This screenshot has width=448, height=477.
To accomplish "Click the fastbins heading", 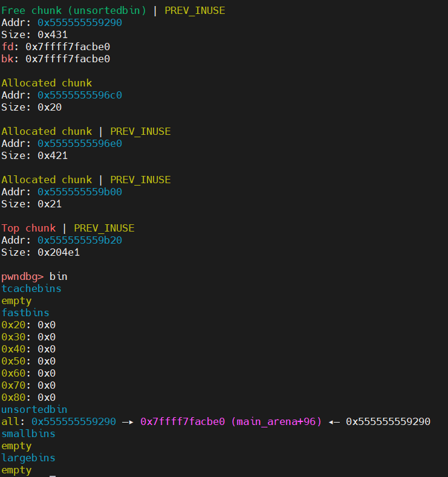I will (25, 313).
